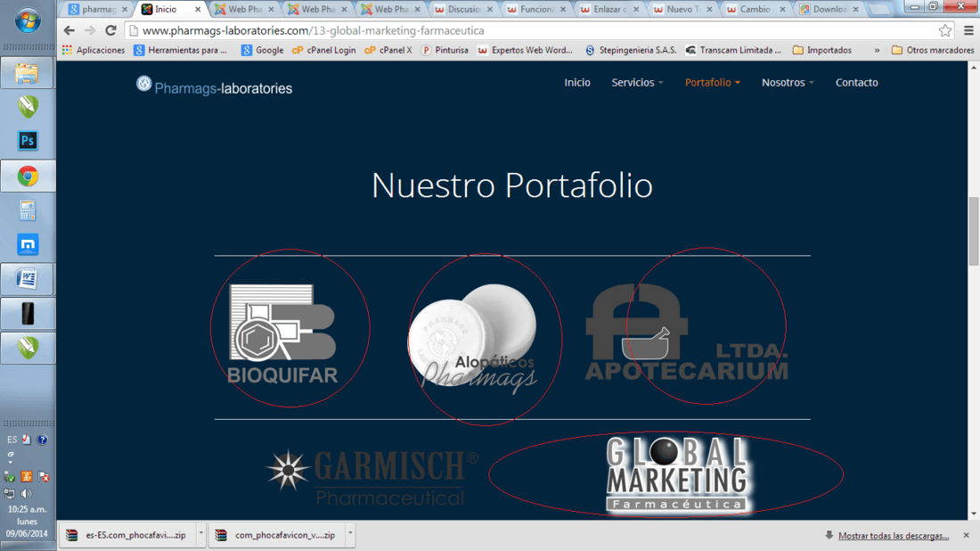The image size is (980, 551).
Task: Open Microsoft Word from the taskbar
Action: (28, 279)
